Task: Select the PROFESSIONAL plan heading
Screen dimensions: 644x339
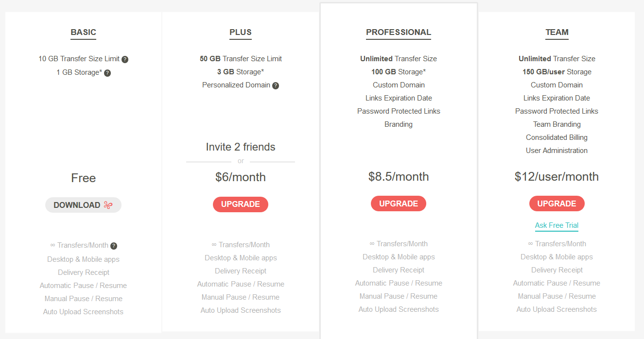Action: pyautogui.click(x=399, y=33)
